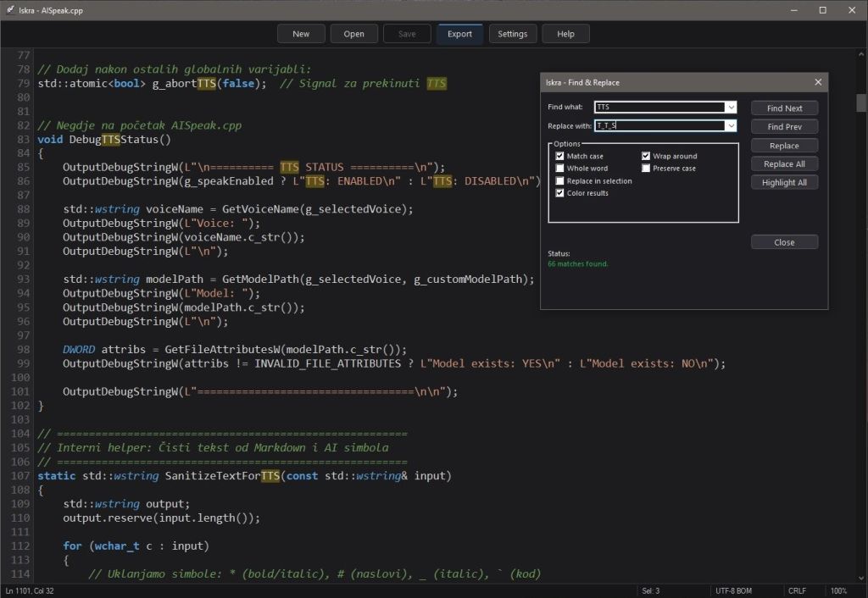Screen dimensions: 868x598
Task: Check the Replace in selection option
Action: (560, 181)
